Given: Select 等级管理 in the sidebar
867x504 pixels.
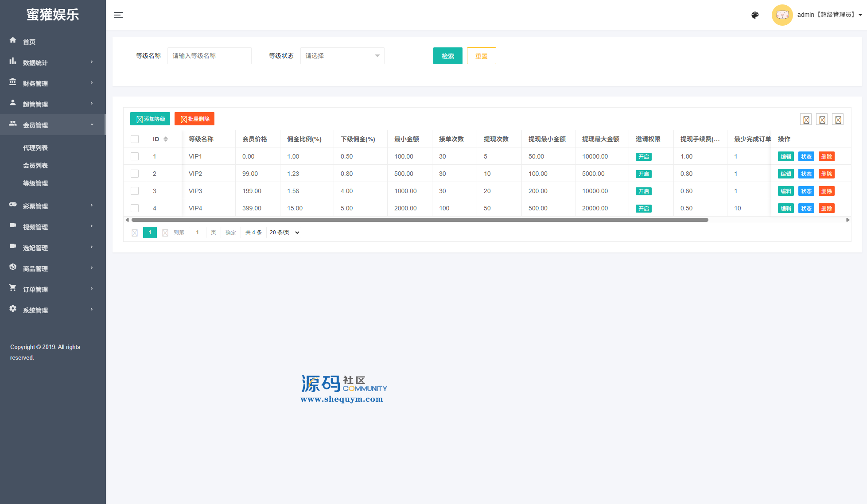Looking at the screenshot, I should (35, 183).
